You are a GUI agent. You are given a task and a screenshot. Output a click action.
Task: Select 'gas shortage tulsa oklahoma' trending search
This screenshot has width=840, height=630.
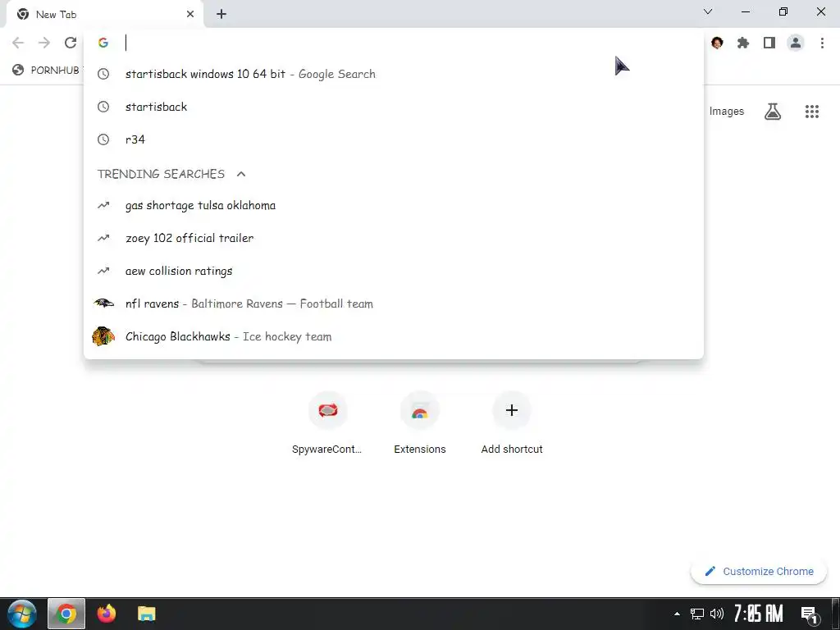[x=394, y=205]
